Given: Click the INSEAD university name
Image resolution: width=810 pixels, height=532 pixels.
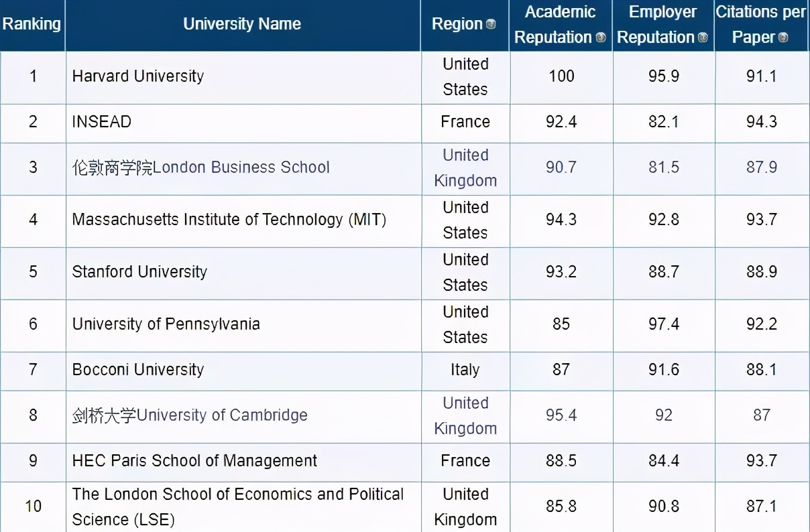Looking at the screenshot, I should (x=102, y=122).
